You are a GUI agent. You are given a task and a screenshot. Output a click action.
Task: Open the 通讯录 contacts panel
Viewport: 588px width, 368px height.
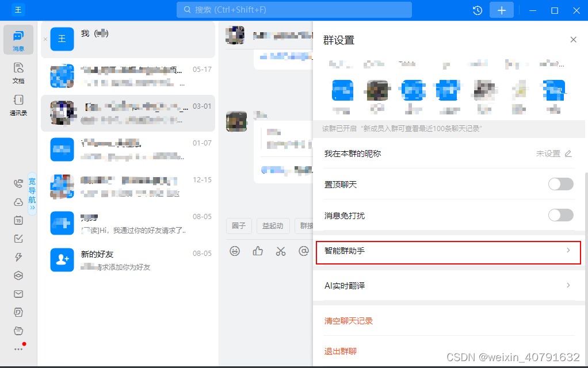(x=18, y=104)
